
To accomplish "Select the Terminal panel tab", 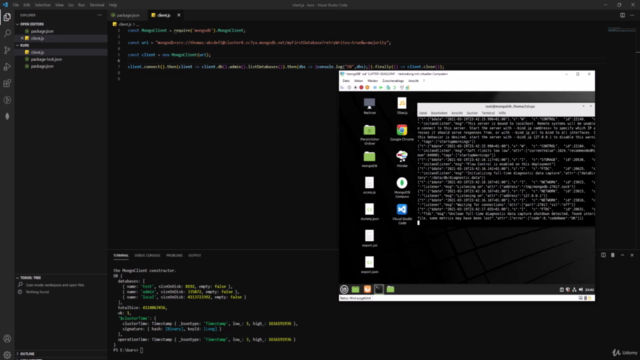I will click(x=121, y=256).
